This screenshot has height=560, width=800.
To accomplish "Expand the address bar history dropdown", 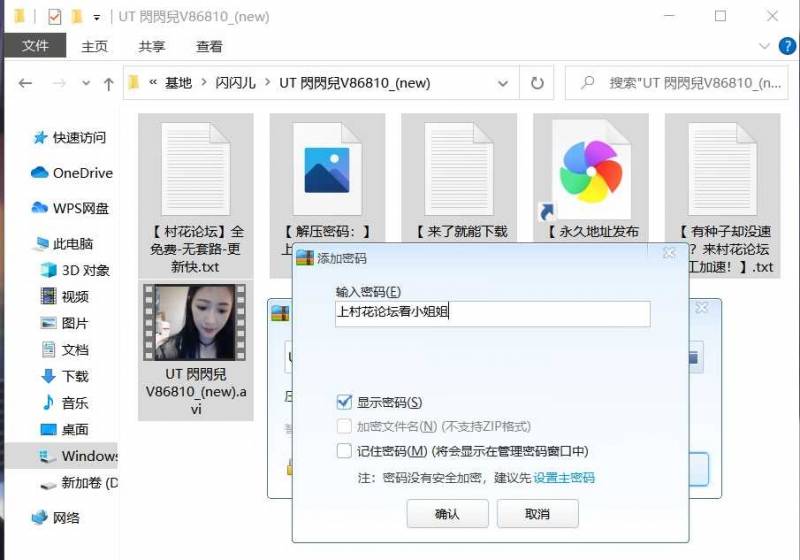I will pos(508,83).
